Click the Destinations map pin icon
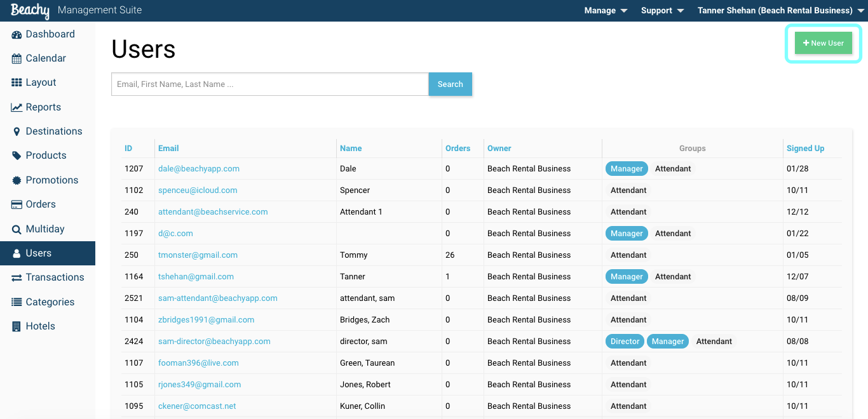 point(17,131)
